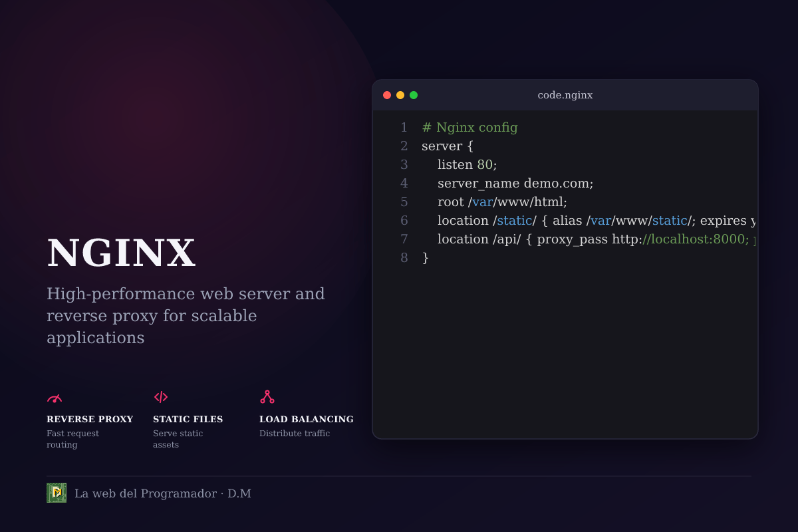The height and width of the screenshot is (532, 798).
Task: Click the 'High-performance web server' description
Action: click(x=186, y=315)
